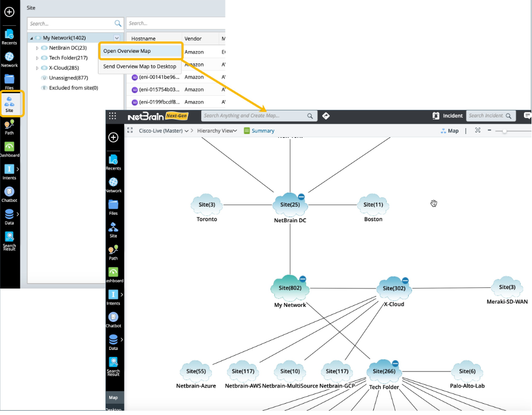532x415 pixels.
Task: Collapse the Tech Folder site cloud
Action: (395, 363)
